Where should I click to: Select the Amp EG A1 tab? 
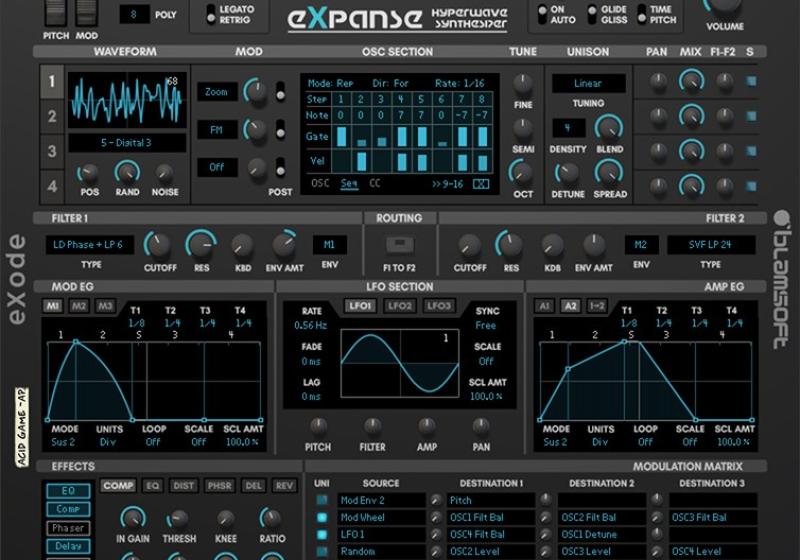point(544,306)
